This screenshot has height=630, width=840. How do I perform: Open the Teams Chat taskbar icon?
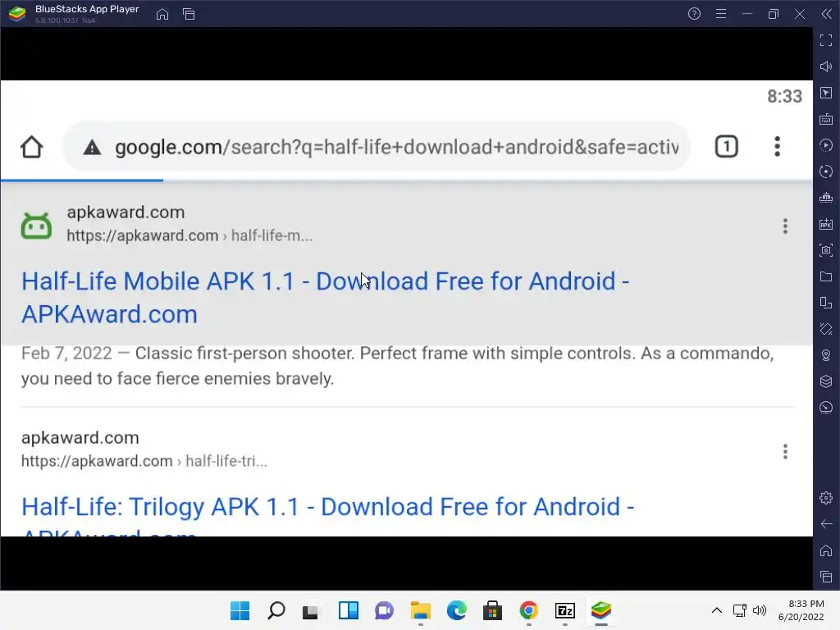click(384, 610)
